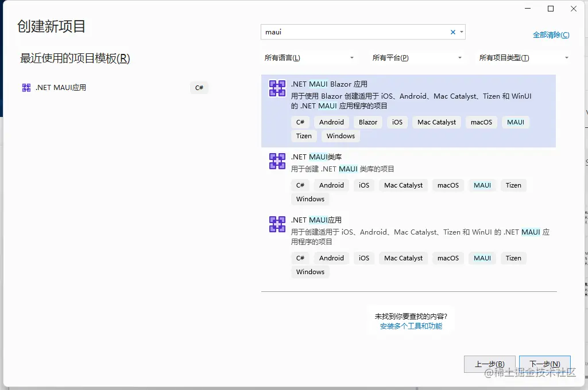The width and height of the screenshot is (588, 390).
Task: Click the .NET MAUI Blazor 应用 template icon
Action: [x=277, y=88]
